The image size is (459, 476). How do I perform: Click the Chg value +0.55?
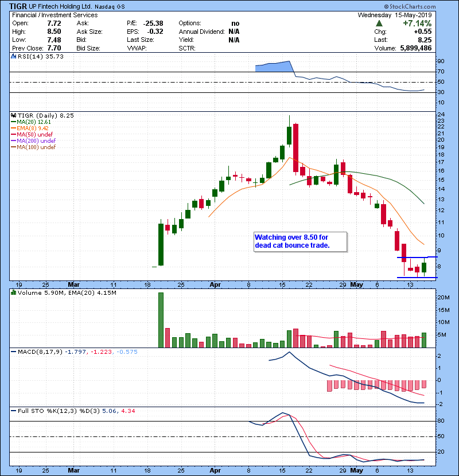[422, 32]
